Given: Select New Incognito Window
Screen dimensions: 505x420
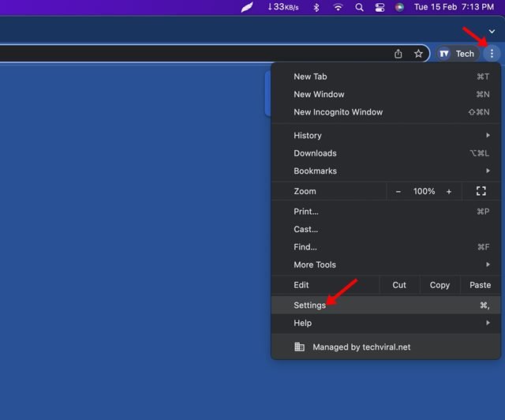Looking at the screenshot, I should [338, 112].
